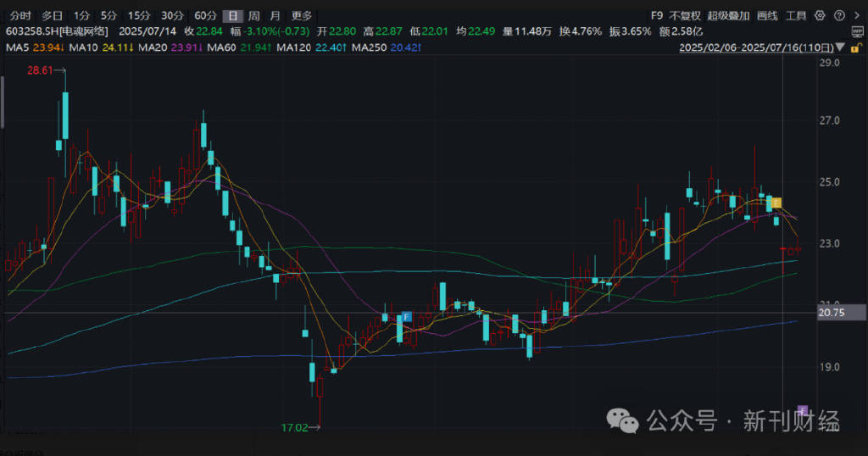
Task: Click the 29.0 price axis label
Action: (x=829, y=63)
